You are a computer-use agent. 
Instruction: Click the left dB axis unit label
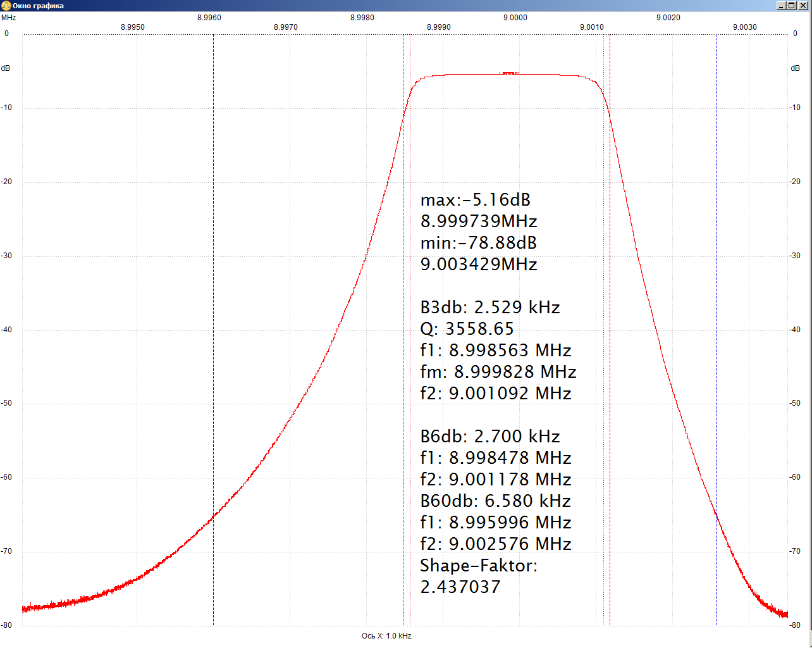pos(6,68)
